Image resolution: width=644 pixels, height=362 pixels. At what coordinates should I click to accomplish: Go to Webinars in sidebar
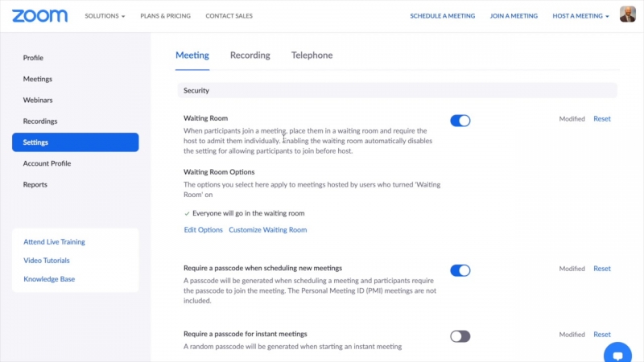(x=38, y=100)
